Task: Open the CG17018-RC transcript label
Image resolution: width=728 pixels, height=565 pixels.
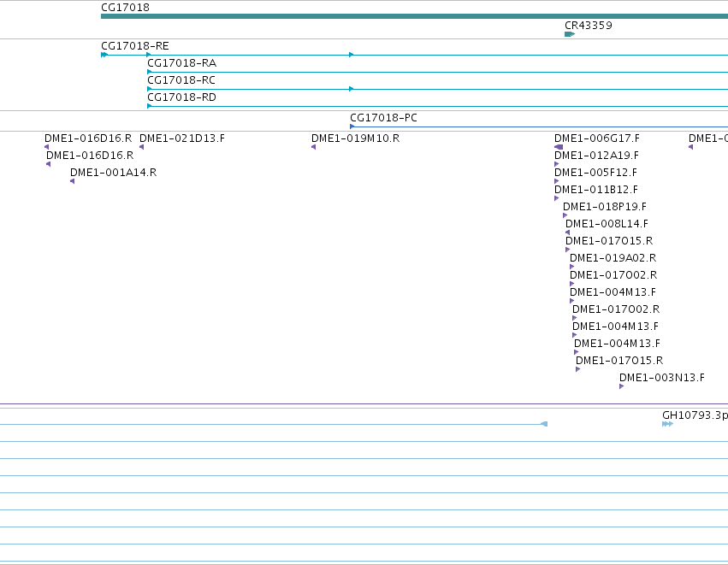Action: [x=181, y=80]
